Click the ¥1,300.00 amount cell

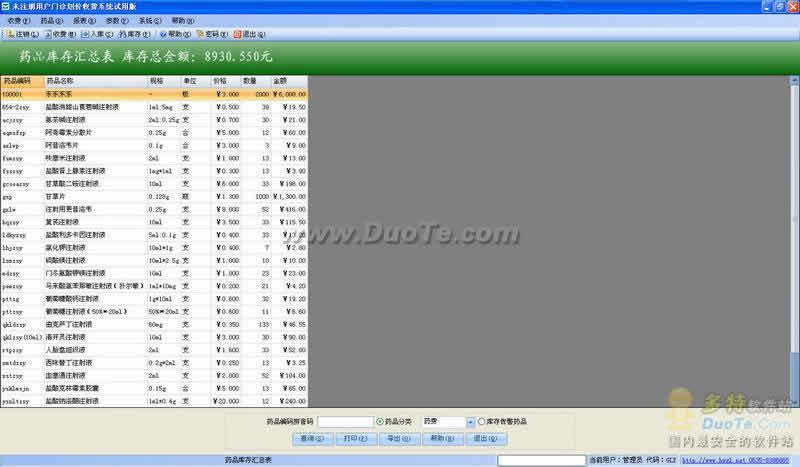[x=289, y=196]
